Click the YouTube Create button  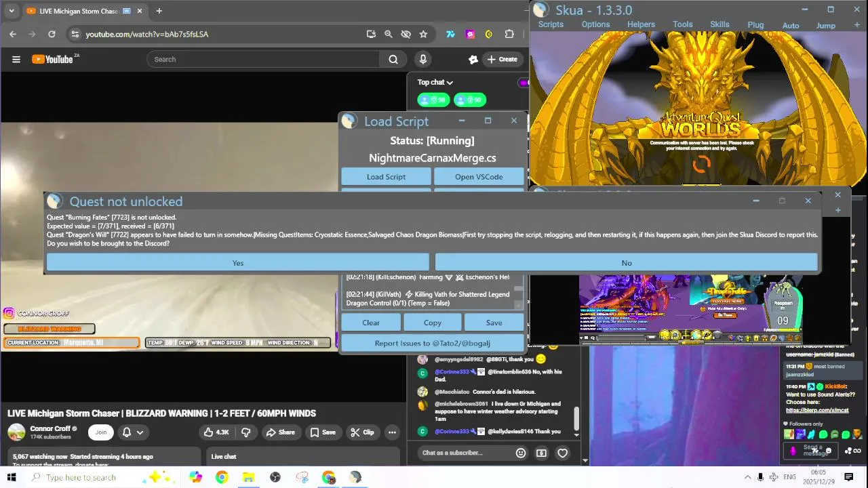click(502, 59)
